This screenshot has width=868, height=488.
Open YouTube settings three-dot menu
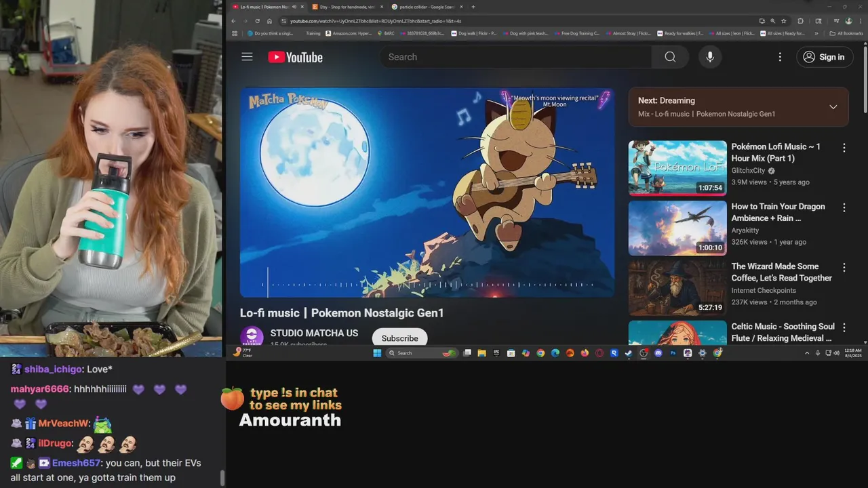pos(780,57)
